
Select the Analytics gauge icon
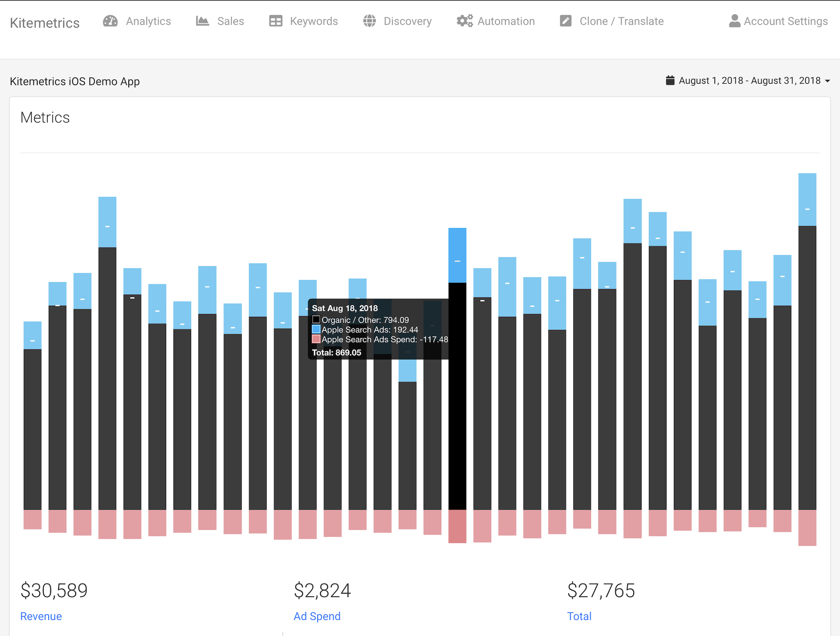tap(110, 21)
